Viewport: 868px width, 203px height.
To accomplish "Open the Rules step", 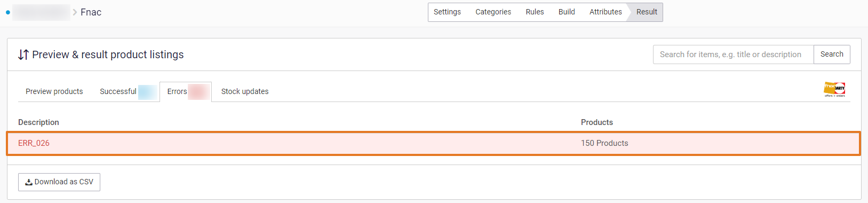I will click(x=535, y=12).
